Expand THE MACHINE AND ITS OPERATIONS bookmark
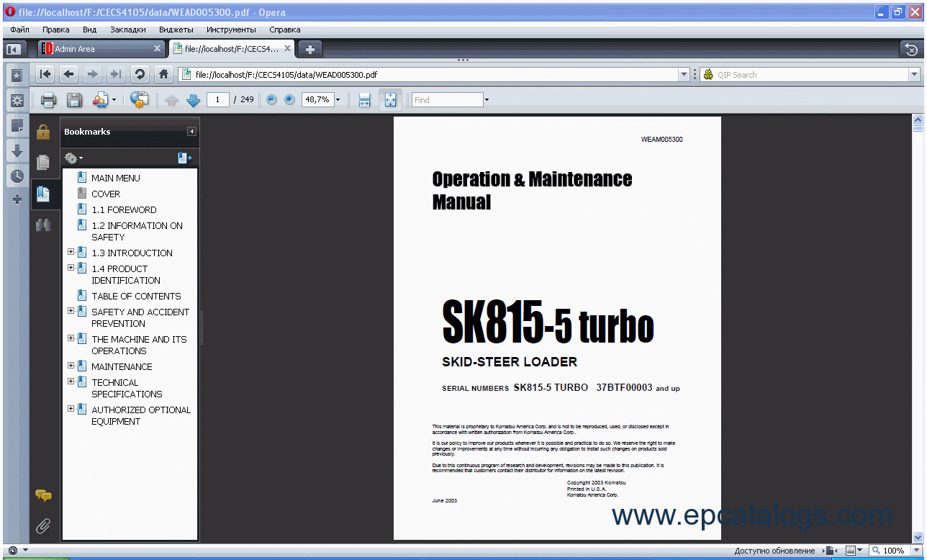This screenshot has height=560, width=927. point(71,338)
